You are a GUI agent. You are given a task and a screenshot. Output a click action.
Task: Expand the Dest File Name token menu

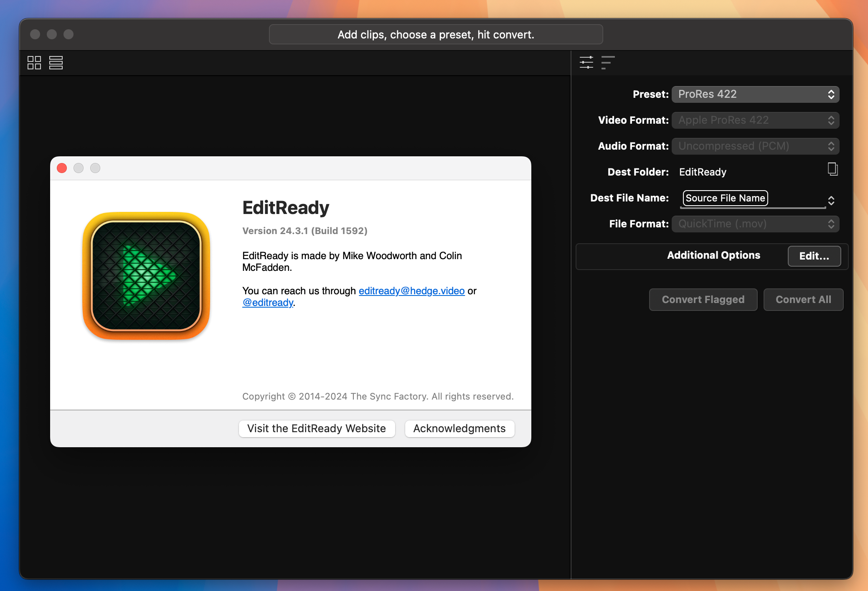click(x=831, y=201)
